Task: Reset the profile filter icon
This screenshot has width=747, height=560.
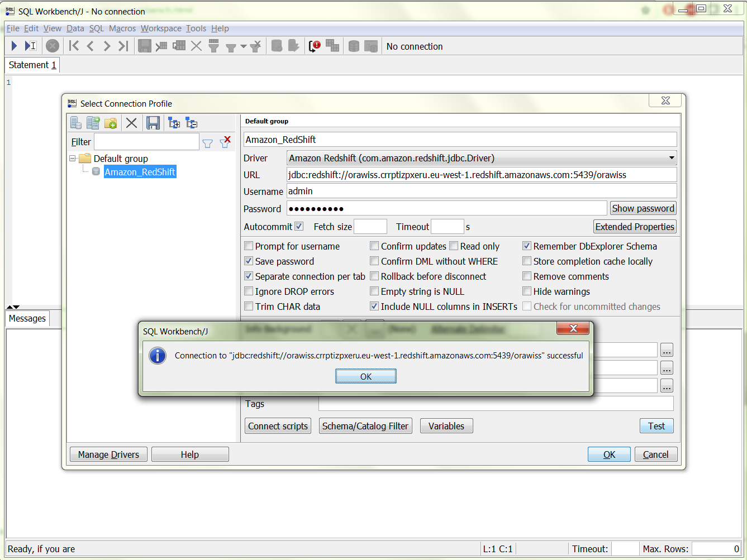Action: pyautogui.click(x=225, y=142)
